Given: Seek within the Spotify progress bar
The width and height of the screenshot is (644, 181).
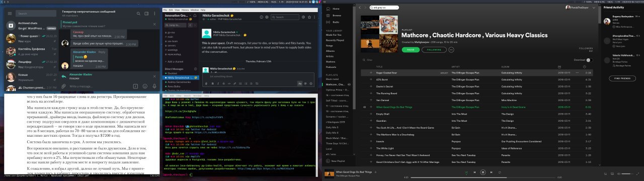Looking at the screenshot, I should point(482,177).
